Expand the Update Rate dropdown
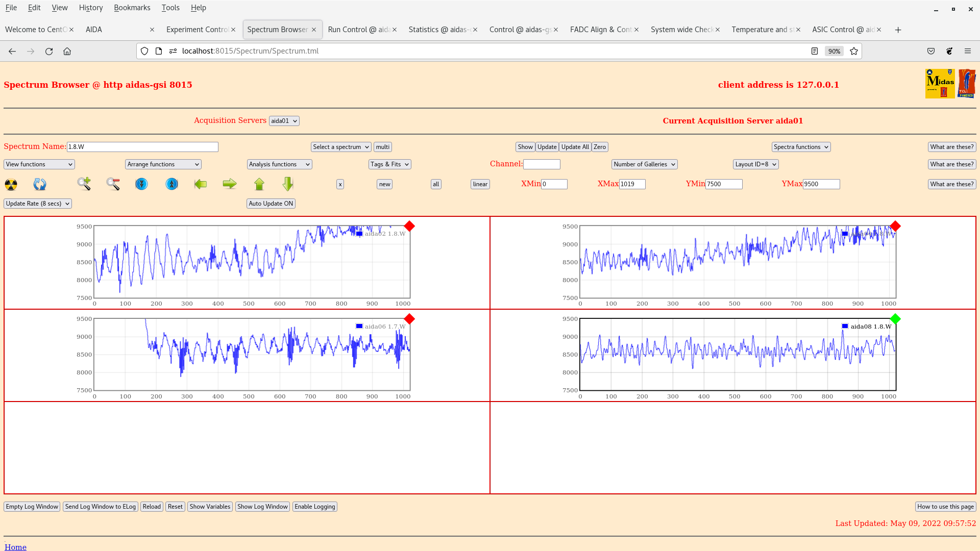Screen dimensions: 980x551 pos(38,204)
